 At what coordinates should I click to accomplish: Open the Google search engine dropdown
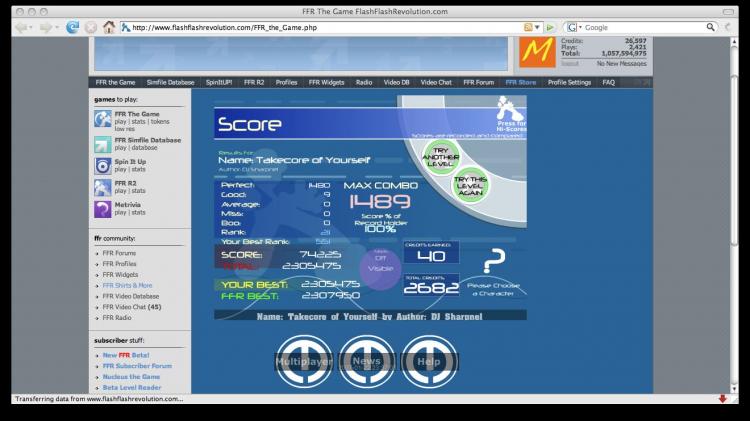pyautogui.click(x=572, y=27)
